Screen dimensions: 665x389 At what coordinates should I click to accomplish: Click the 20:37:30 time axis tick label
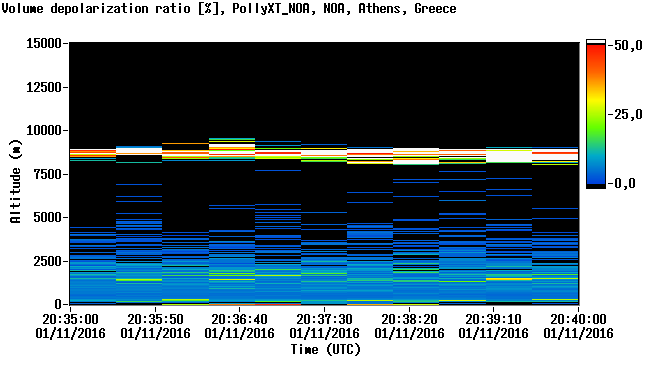point(324,319)
